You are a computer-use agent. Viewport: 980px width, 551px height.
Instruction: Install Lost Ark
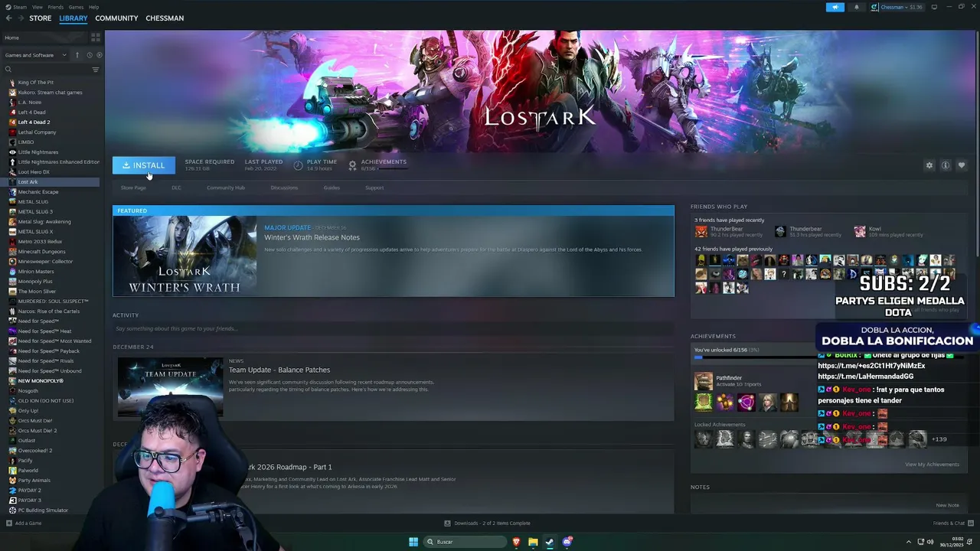click(x=144, y=165)
